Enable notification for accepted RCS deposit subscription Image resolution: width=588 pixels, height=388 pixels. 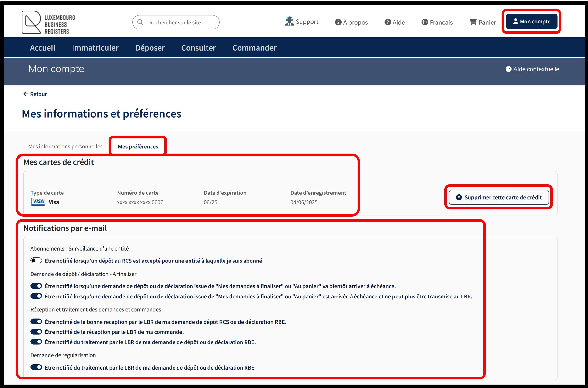[x=36, y=260]
